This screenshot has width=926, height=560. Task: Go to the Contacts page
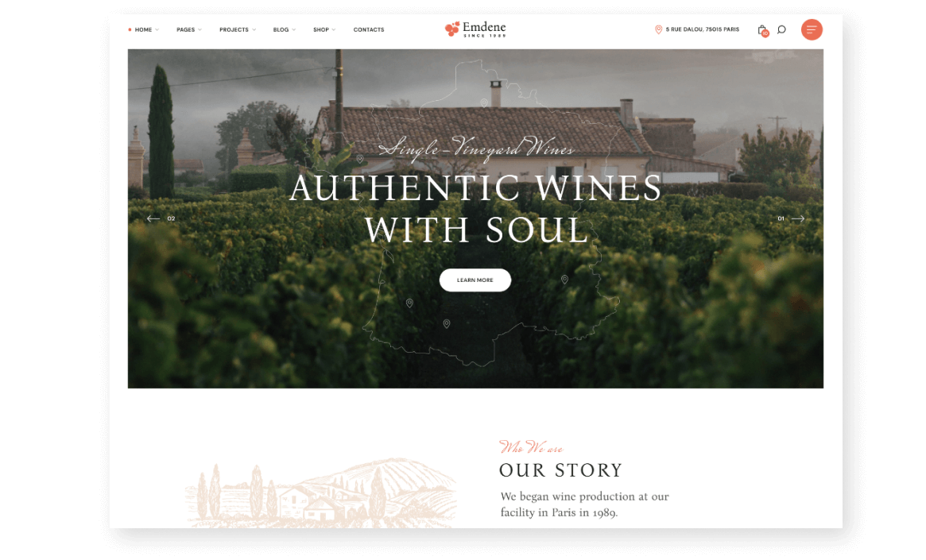pos(369,29)
